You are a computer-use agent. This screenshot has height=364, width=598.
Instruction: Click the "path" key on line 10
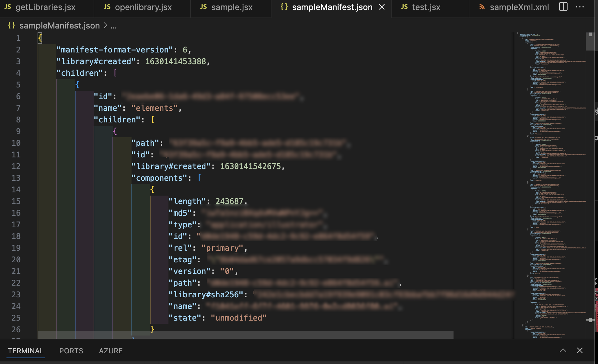pos(145,143)
